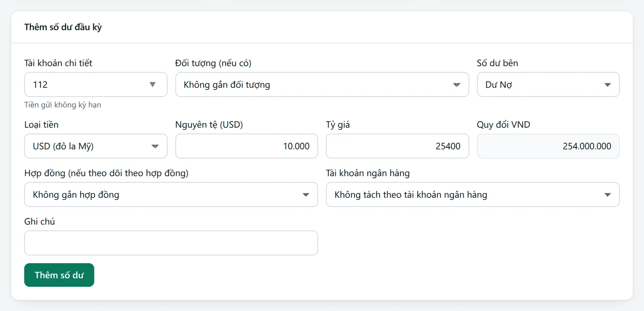Expand the Hợp đồng dropdown
The image size is (644, 311).
[171, 195]
